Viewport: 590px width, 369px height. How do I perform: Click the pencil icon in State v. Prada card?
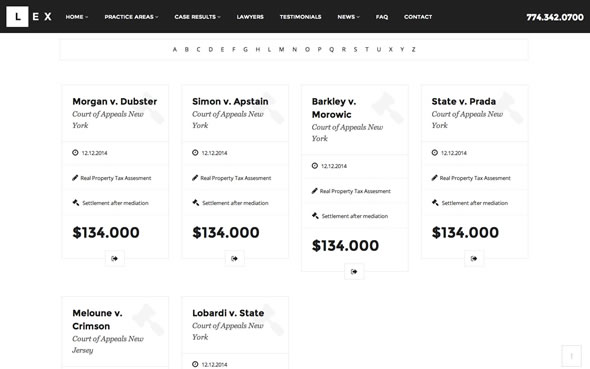(435, 178)
